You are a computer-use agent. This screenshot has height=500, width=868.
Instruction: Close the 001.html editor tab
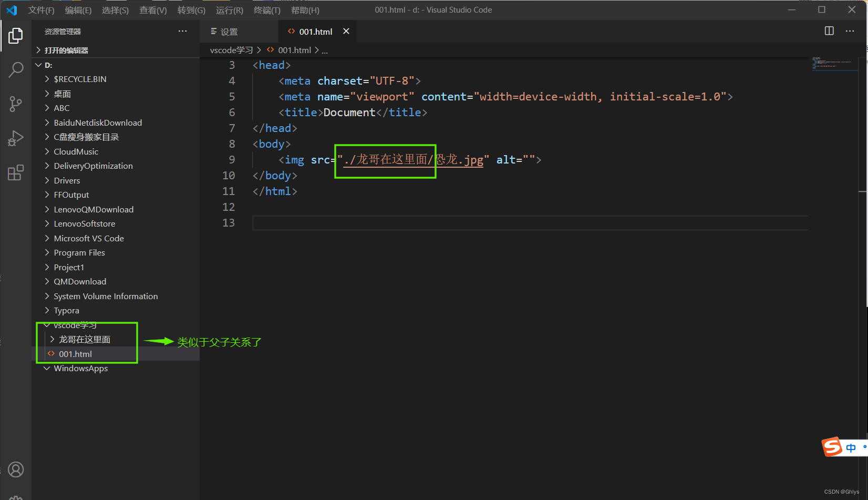coord(346,31)
